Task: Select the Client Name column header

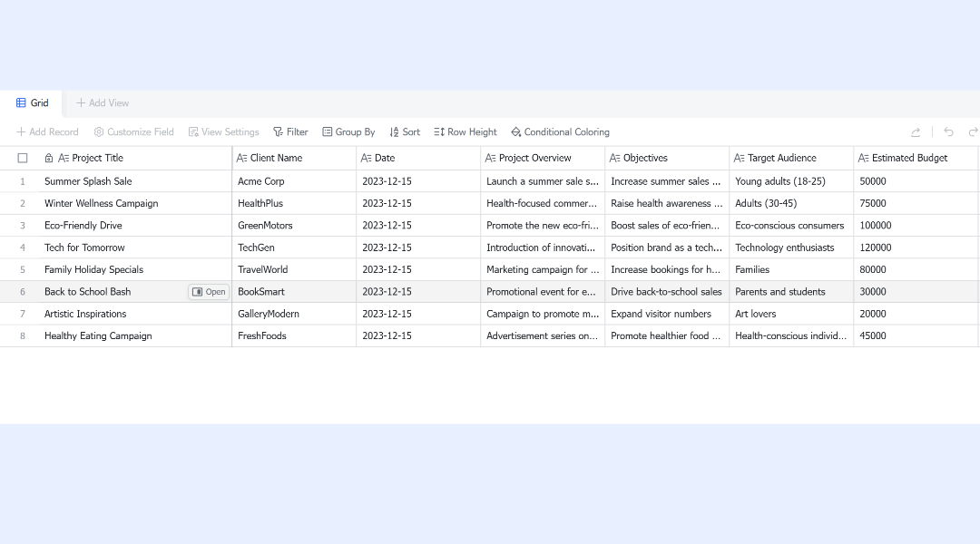Action: pos(294,158)
